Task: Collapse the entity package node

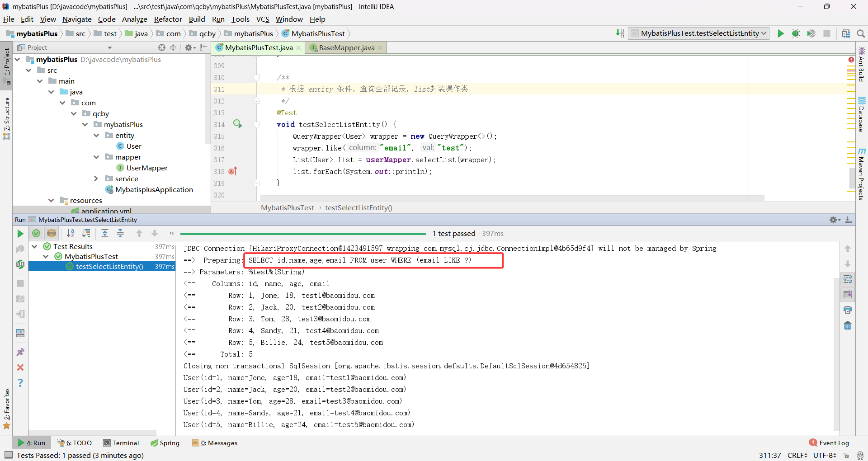Action: click(x=96, y=135)
